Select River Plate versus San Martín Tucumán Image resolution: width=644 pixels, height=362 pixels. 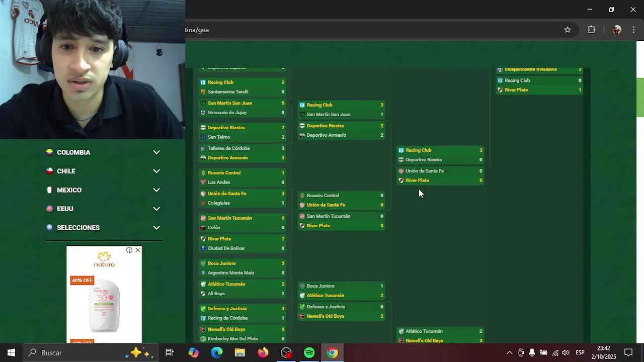[318, 226]
